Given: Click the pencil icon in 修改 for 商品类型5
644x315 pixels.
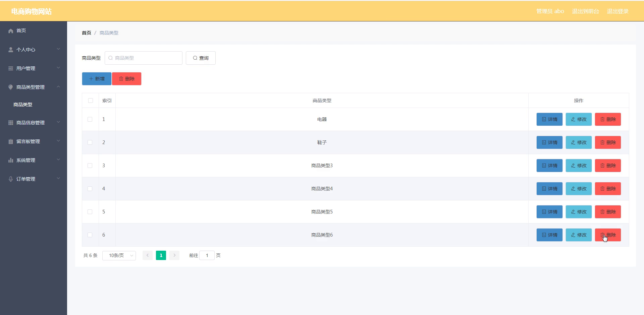Looking at the screenshot, I should coord(573,212).
